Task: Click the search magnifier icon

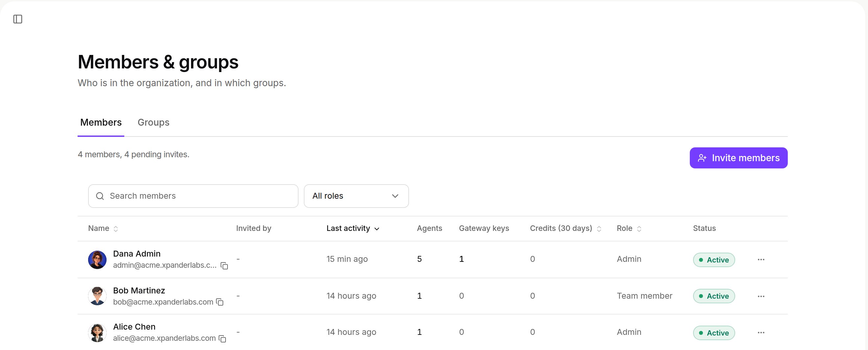Action: click(100, 196)
